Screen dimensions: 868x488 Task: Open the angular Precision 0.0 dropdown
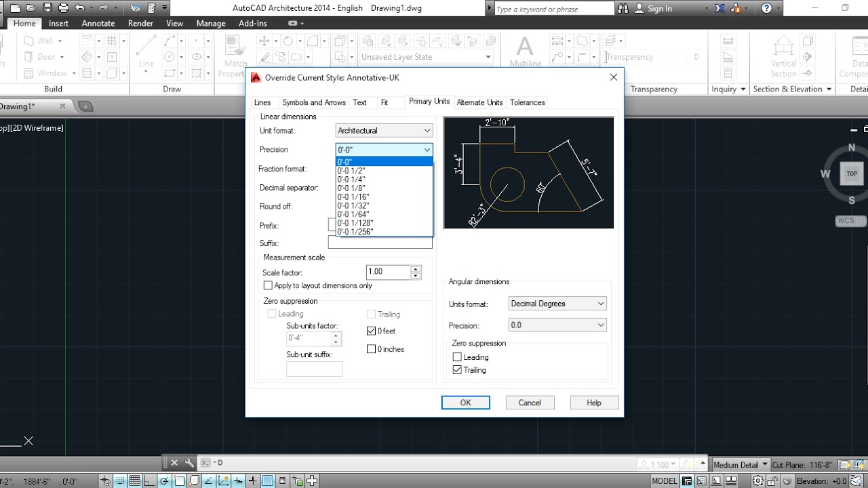click(x=557, y=325)
